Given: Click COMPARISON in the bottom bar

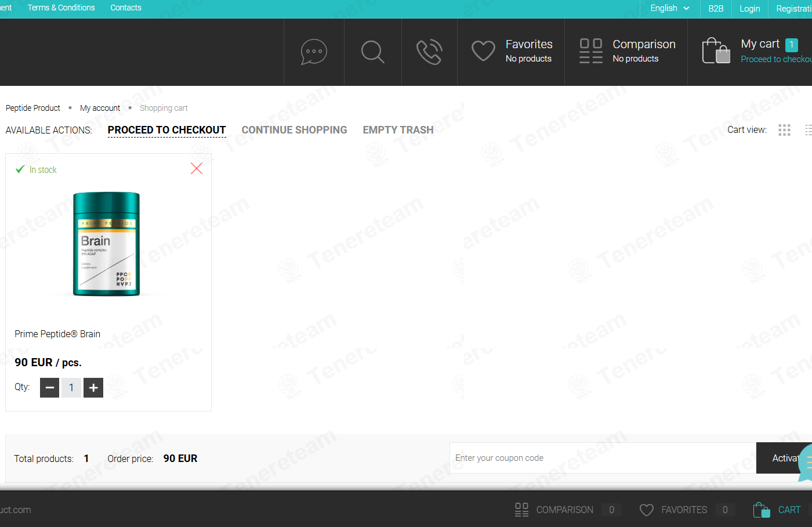Looking at the screenshot, I should [564, 510].
